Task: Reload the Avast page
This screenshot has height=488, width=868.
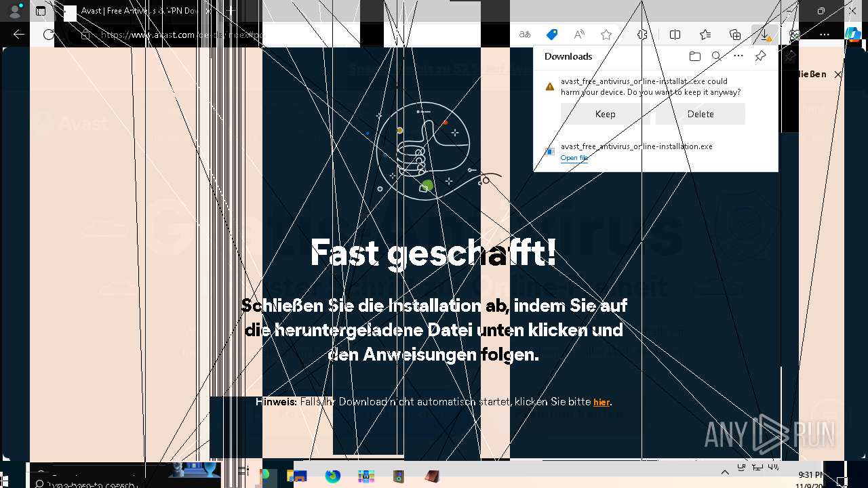Action: pyautogui.click(x=48, y=35)
